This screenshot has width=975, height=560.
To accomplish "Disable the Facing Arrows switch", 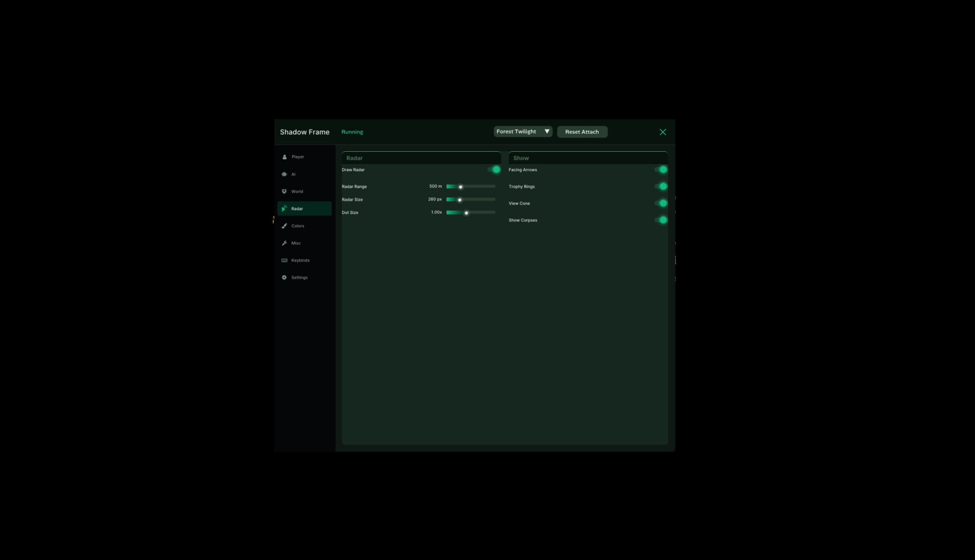I will click(x=661, y=169).
